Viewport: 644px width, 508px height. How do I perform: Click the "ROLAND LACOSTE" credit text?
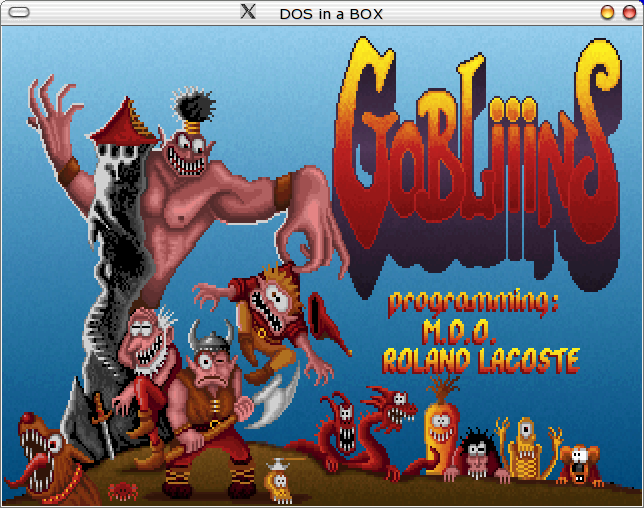(481, 361)
